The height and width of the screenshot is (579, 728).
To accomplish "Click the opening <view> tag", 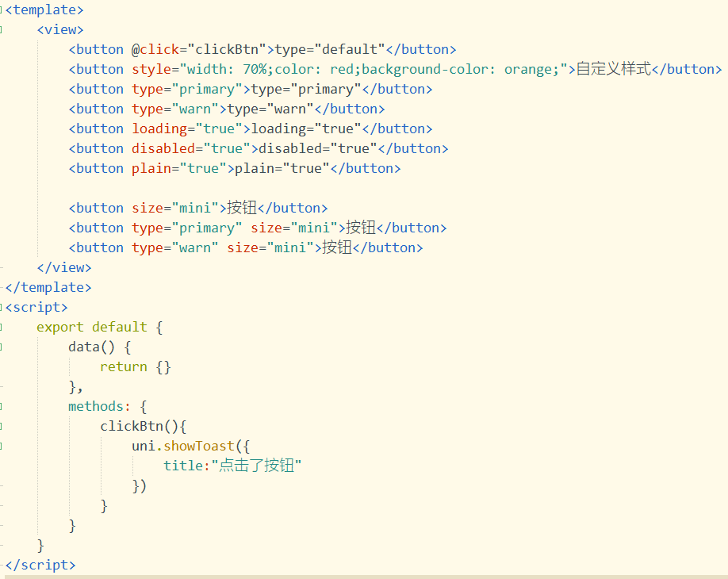I will [60, 29].
